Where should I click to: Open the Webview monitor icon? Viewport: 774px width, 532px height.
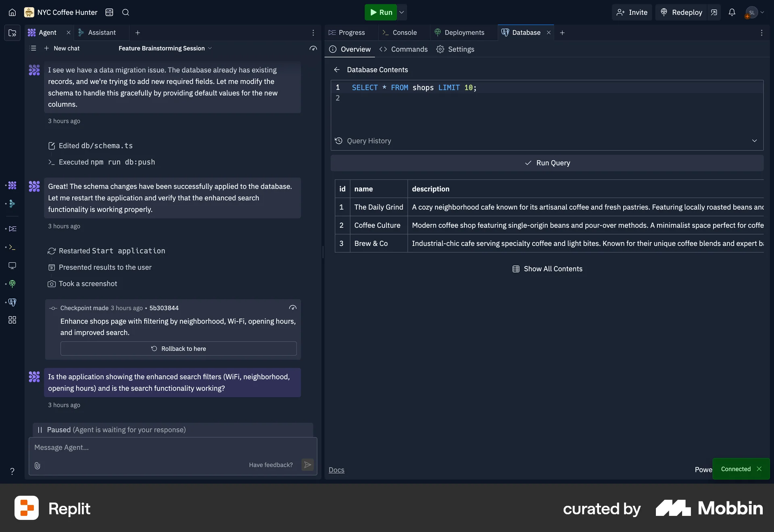point(12,266)
